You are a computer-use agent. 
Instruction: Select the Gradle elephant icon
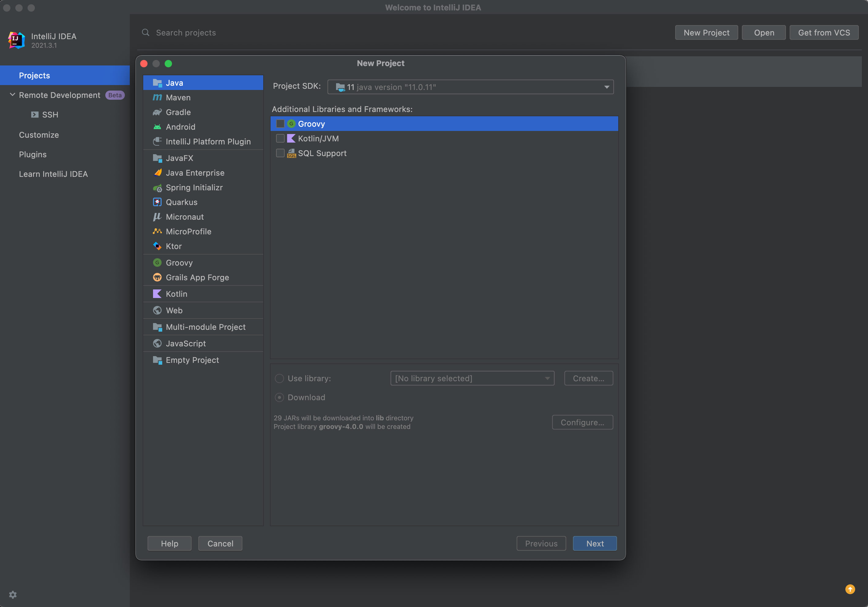157,112
